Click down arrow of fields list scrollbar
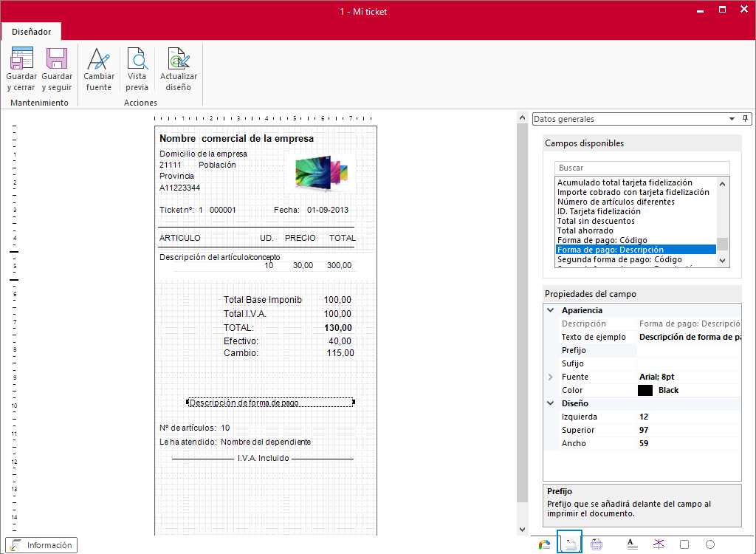756x554 pixels. (x=722, y=261)
